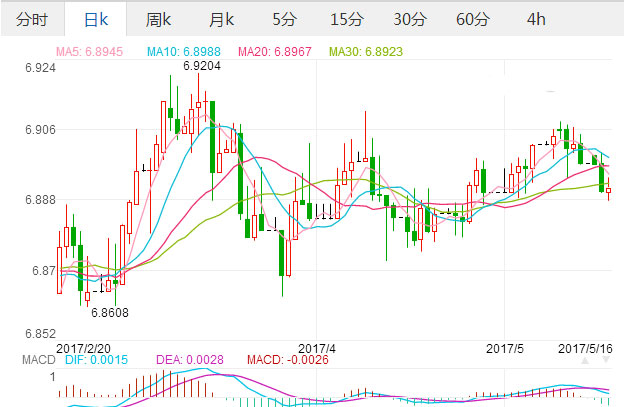Click the MA10: 6.8988 legend label

pos(183,52)
